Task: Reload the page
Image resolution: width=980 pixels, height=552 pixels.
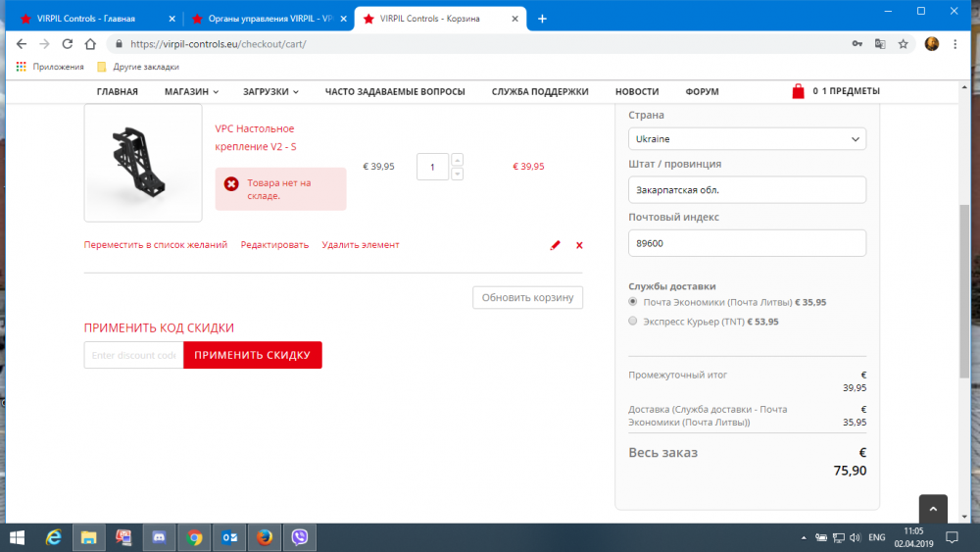Action: 68,44
